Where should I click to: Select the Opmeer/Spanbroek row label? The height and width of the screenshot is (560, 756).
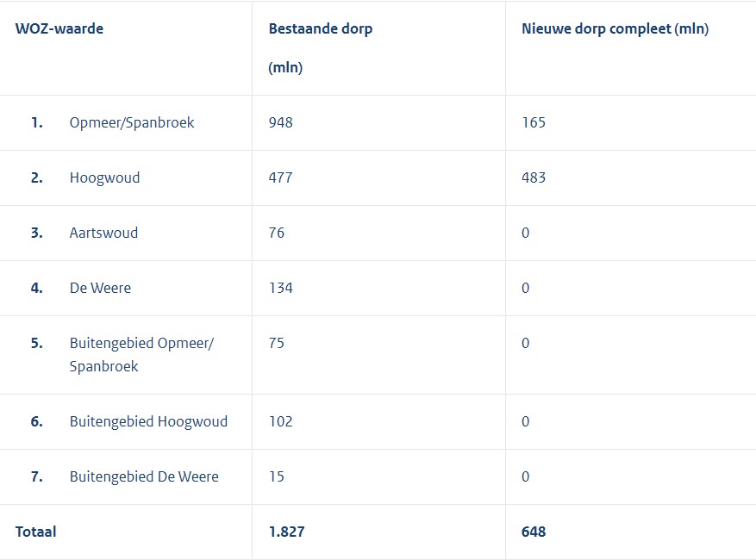[132, 123]
